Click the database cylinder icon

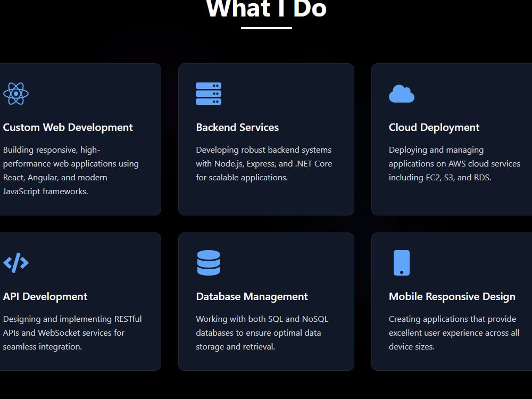click(209, 263)
